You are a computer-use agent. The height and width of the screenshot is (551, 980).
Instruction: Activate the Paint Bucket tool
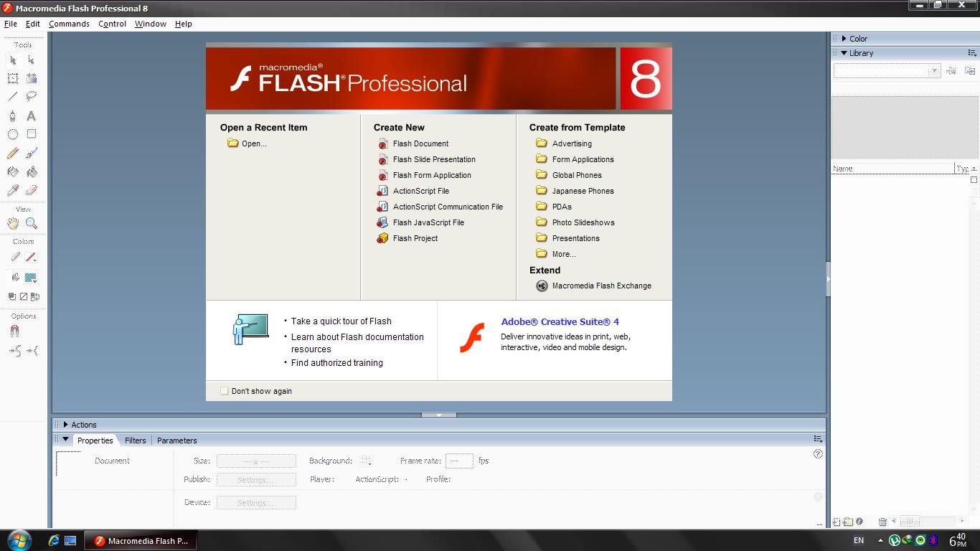tap(30, 171)
